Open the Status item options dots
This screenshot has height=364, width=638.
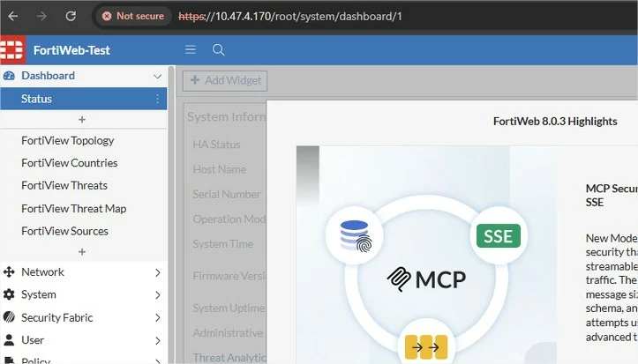(x=157, y=99)
